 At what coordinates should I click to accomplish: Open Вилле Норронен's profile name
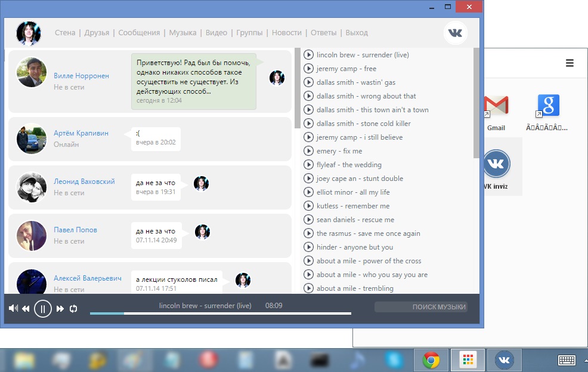pyautogui.click(x=81, y=76)
